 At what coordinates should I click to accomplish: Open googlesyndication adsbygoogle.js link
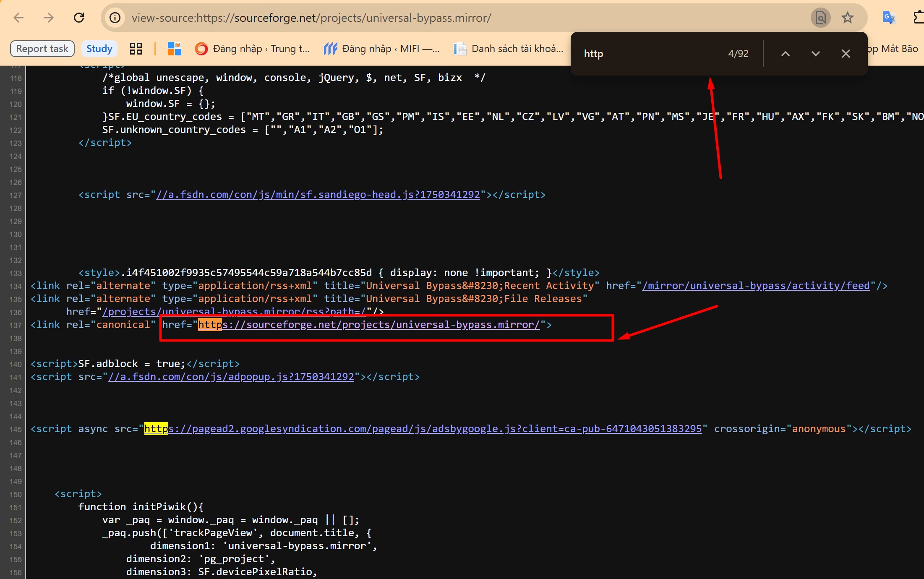click(423, 429)
